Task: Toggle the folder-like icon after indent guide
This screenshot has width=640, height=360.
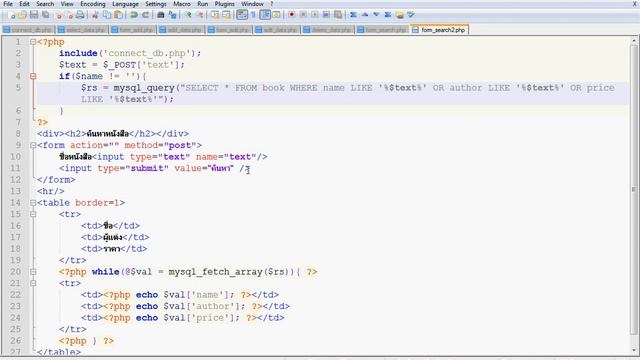Action: click(x=276, y=15)
